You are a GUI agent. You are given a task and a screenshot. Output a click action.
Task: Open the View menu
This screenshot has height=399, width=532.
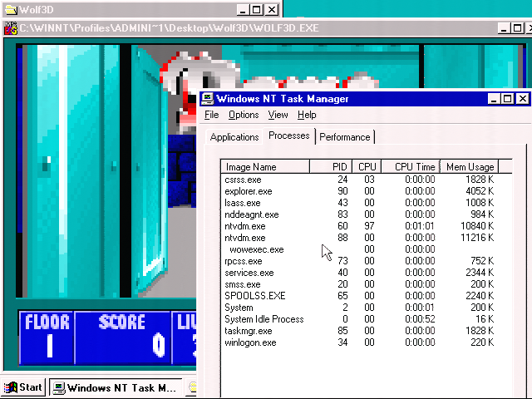click(x=278, y=115)
